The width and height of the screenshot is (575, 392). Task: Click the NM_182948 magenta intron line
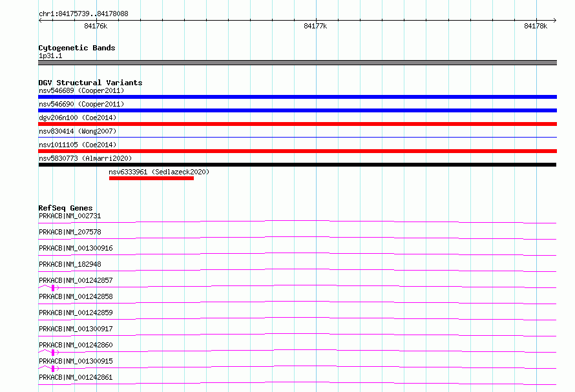(297, 270)
